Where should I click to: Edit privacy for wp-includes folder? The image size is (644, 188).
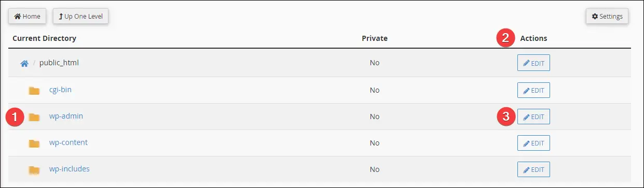533,169
